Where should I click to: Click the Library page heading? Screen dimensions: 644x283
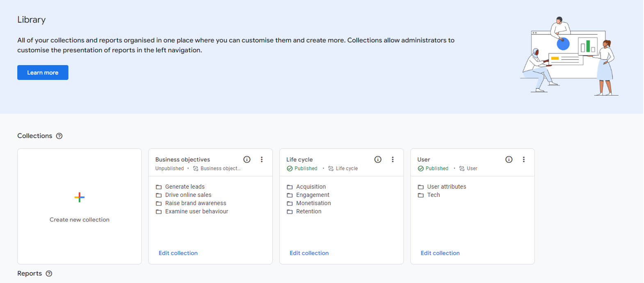pos(32,20)
